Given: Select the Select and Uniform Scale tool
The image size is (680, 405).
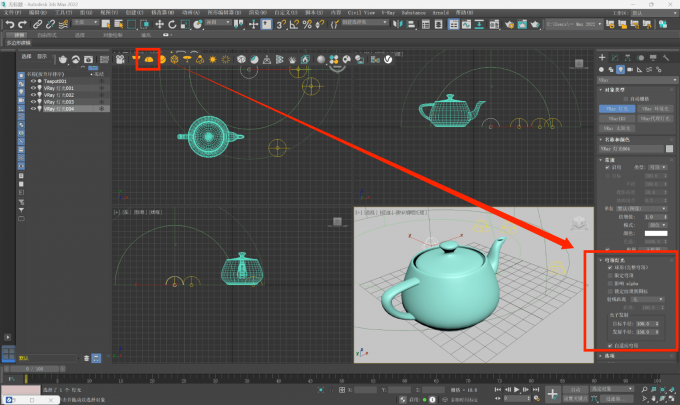Looking at the screenshot, I should pyautogui.click(x=185, y=24).
